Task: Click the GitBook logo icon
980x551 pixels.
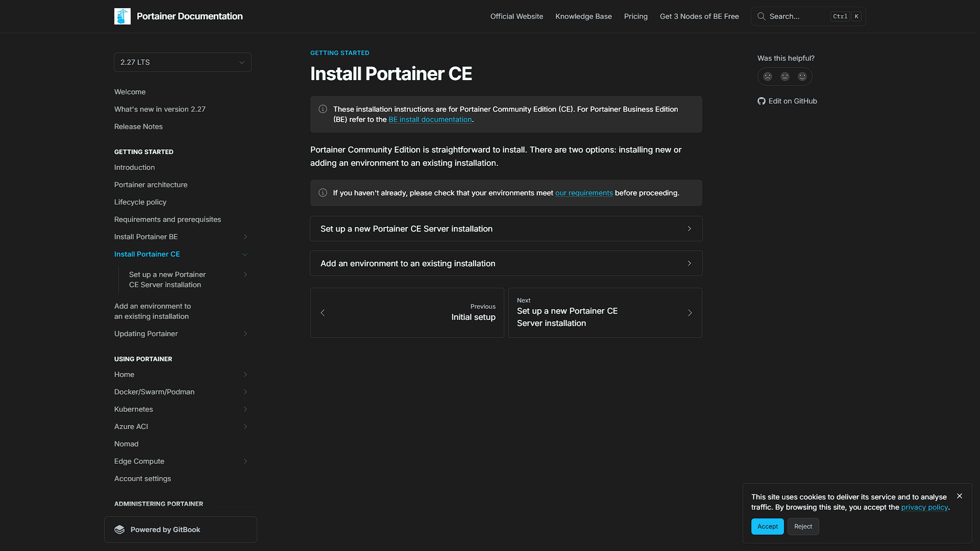Action: click(119, 530)
